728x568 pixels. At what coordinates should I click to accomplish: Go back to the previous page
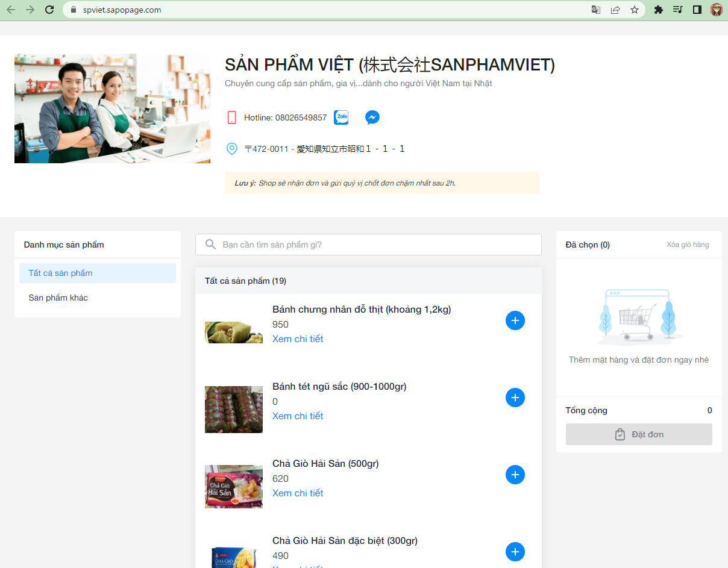point(11,10)
